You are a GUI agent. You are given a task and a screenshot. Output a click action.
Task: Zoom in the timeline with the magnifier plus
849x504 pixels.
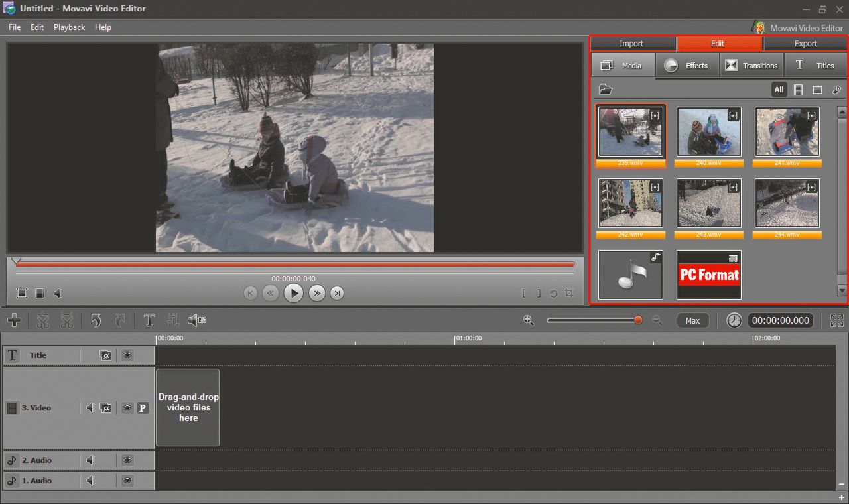[529, 320]
